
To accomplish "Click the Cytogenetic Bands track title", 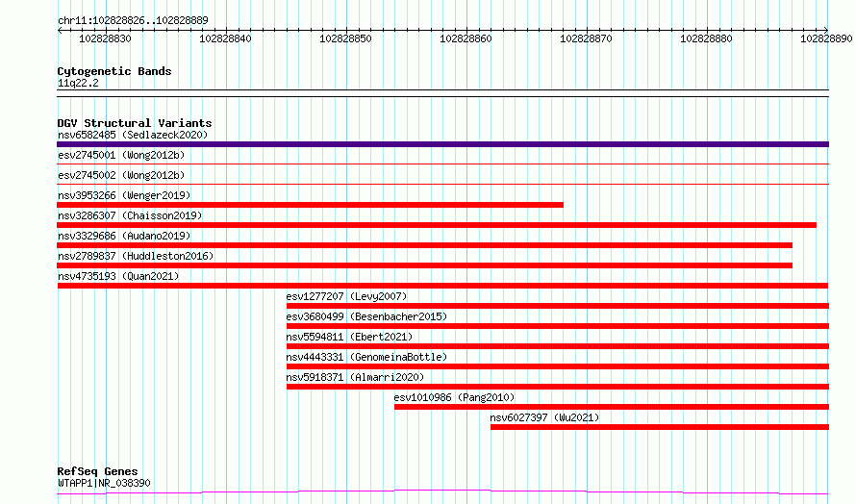I will (x=114, y=71).
